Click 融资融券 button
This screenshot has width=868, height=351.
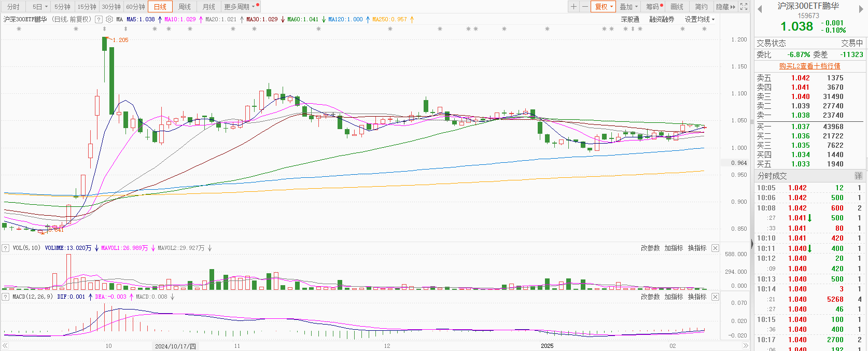662,19
